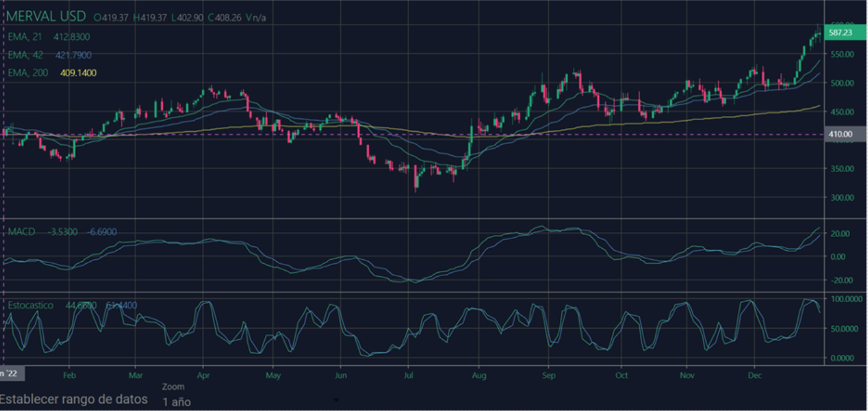Screen dimensions: 868x411
Task: Select the EMA, 21 indicator legend
Action: coord(25,37)
